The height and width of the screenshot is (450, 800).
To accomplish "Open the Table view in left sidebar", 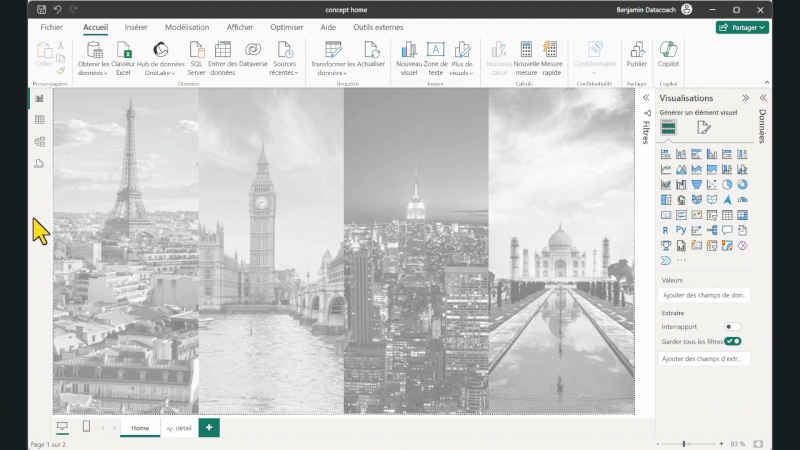I will click(39, 120).
